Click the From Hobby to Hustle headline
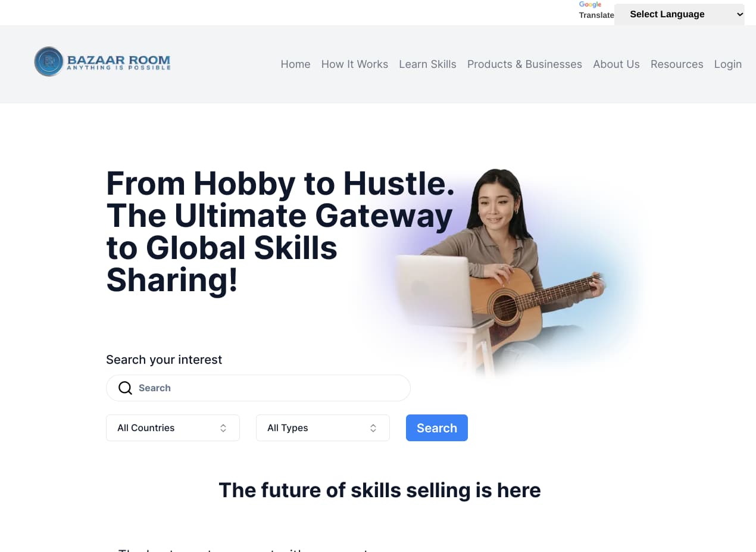Image resolution: width=756 pixels, height=552 pixels. pos(280,232)
